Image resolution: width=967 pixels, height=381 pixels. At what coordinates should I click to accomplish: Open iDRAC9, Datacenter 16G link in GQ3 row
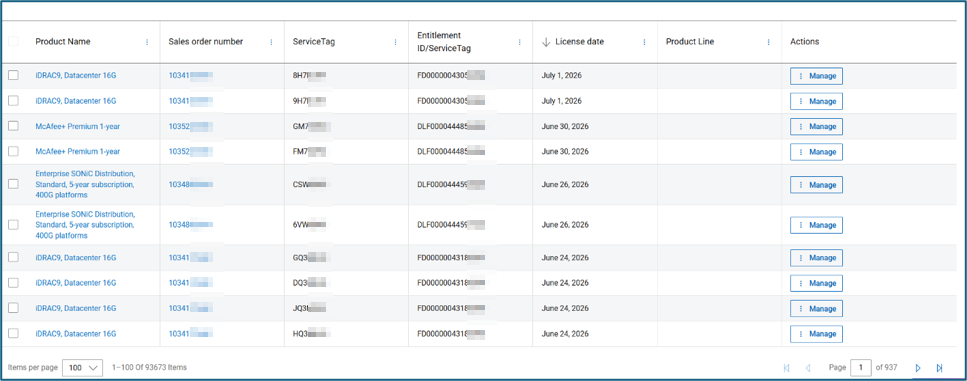[x=76, y=257]
